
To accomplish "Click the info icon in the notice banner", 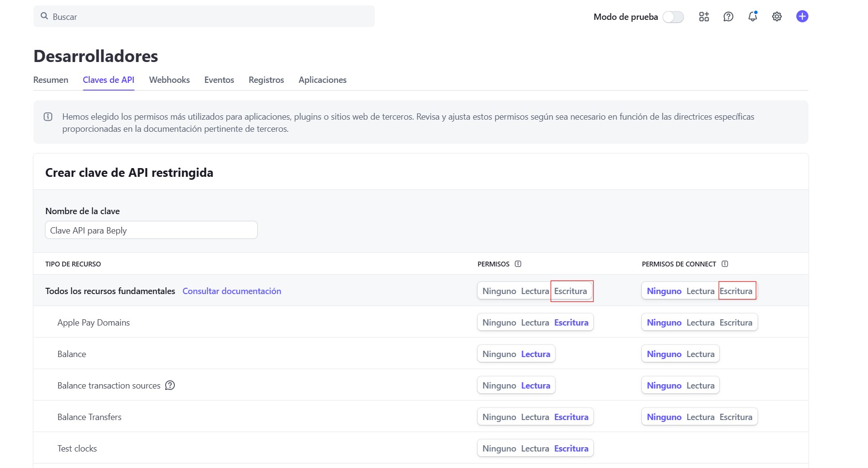I will [48, 116].
